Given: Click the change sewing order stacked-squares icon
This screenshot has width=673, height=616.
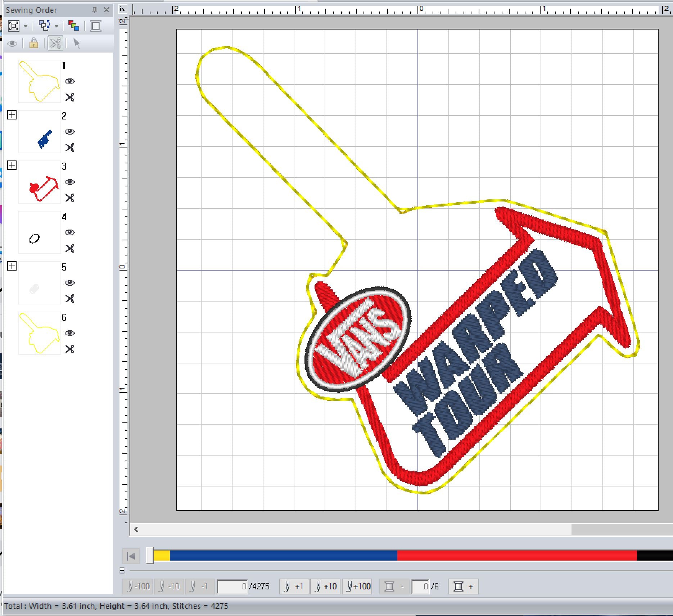Looking at the screenshot, I should tap(44, 26).
